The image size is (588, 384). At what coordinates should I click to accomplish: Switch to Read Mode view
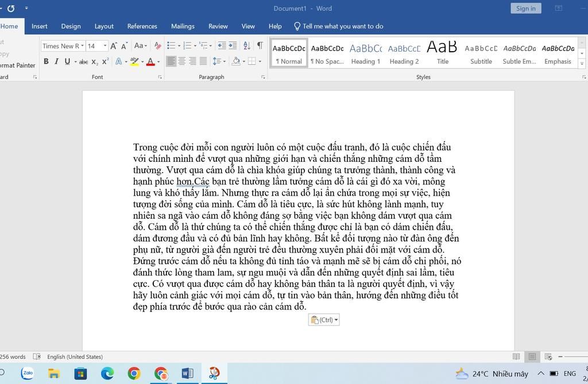point(516,356)
